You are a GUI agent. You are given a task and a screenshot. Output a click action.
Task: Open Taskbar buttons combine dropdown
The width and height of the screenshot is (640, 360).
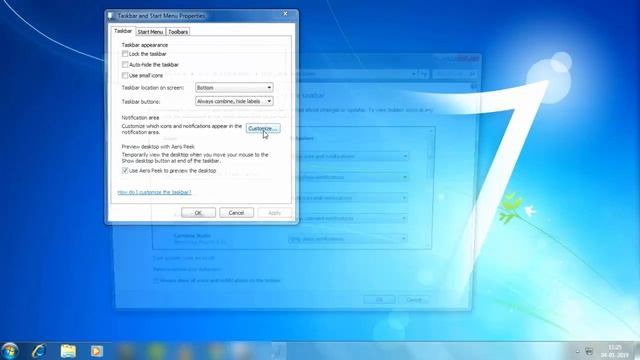click(x=234, y=101)
